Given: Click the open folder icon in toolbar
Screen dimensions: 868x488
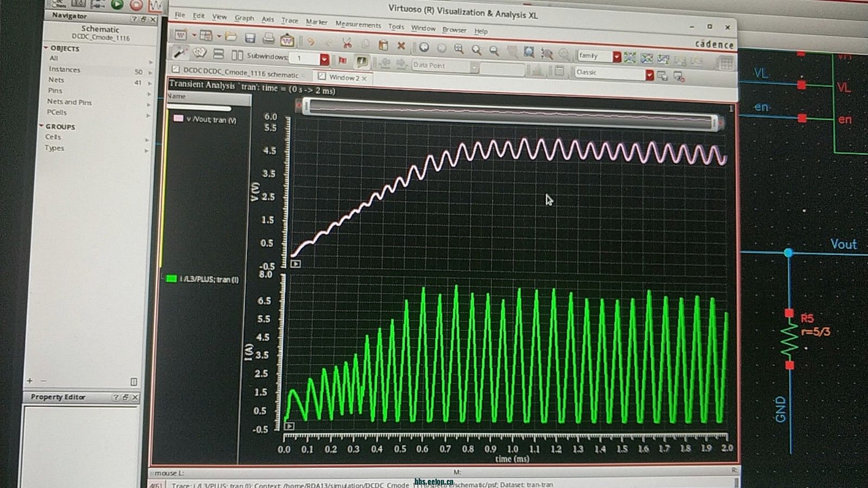Looking at the screenshot, I should tap(231, 37).
